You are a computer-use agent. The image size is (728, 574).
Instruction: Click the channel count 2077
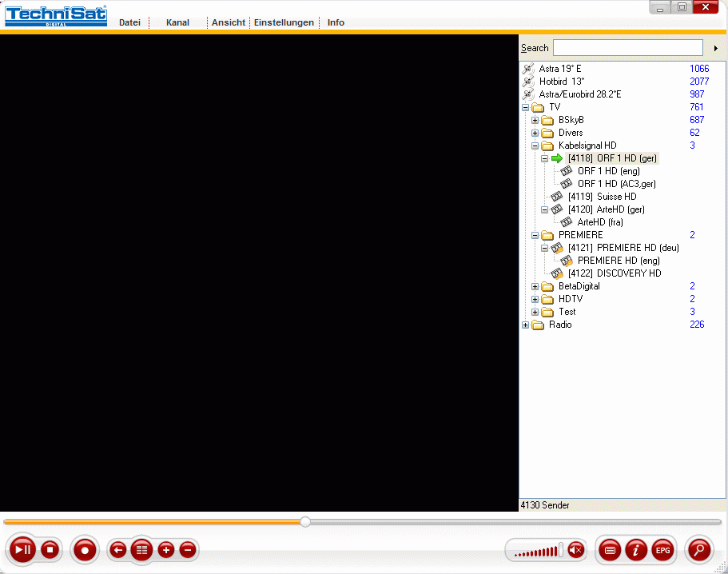(x=699, y=82)
